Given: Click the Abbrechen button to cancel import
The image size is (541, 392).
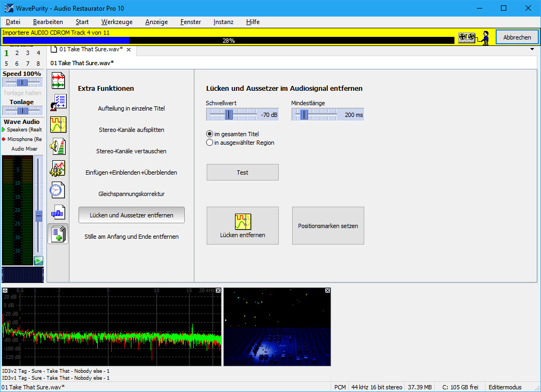Looking at the screenshot, I should (517, 37).
